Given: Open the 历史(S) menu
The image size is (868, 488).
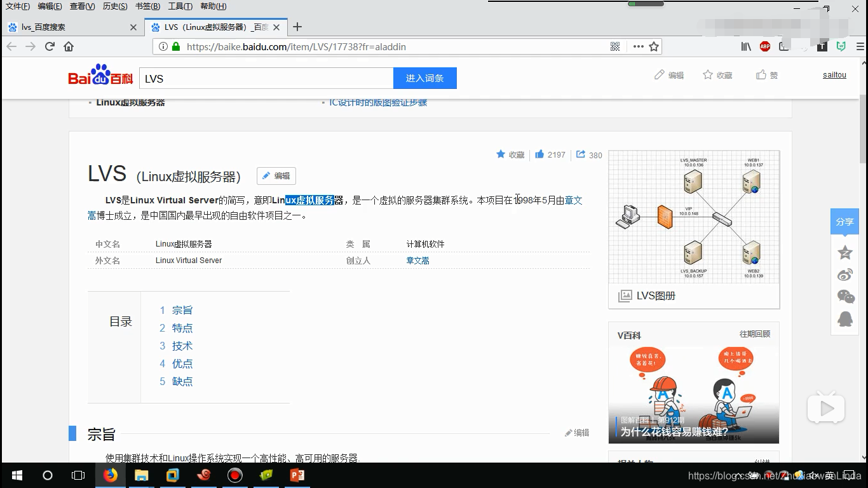Looking at the screenshot, I should pyautogui.click(x=115, y=6).
